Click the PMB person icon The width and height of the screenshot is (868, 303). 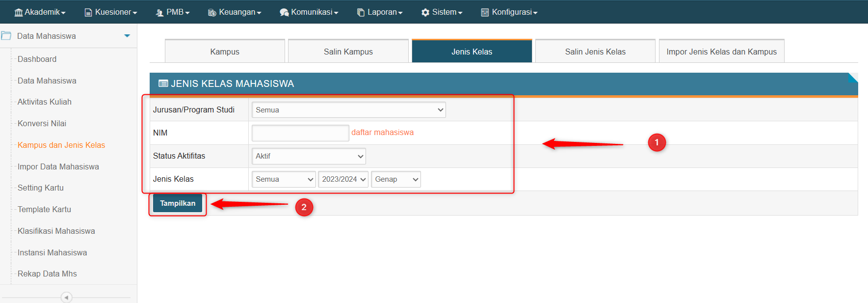coord(159,12)
